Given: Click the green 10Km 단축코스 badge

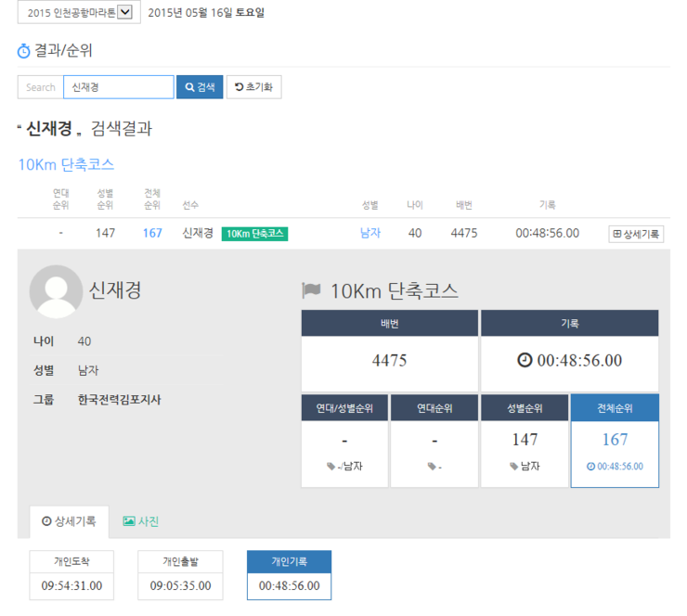Looking at the screenshot, I should coord(254,233).
